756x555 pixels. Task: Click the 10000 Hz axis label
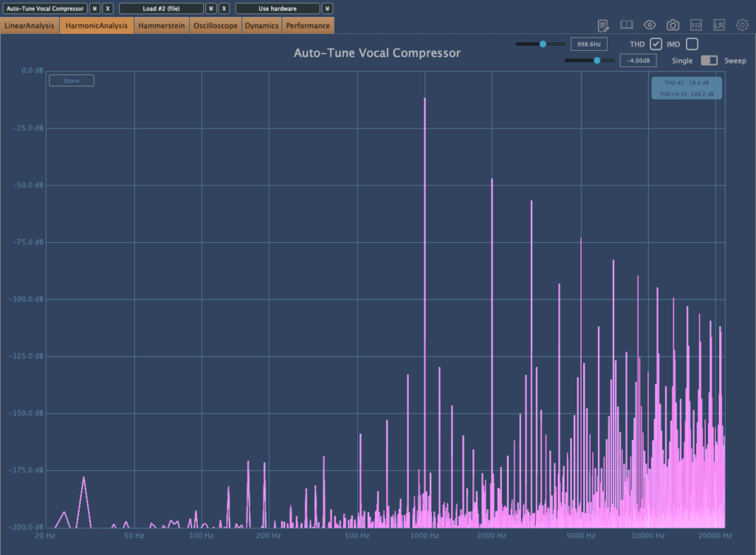pyautogui.click(x=648, y=536)
